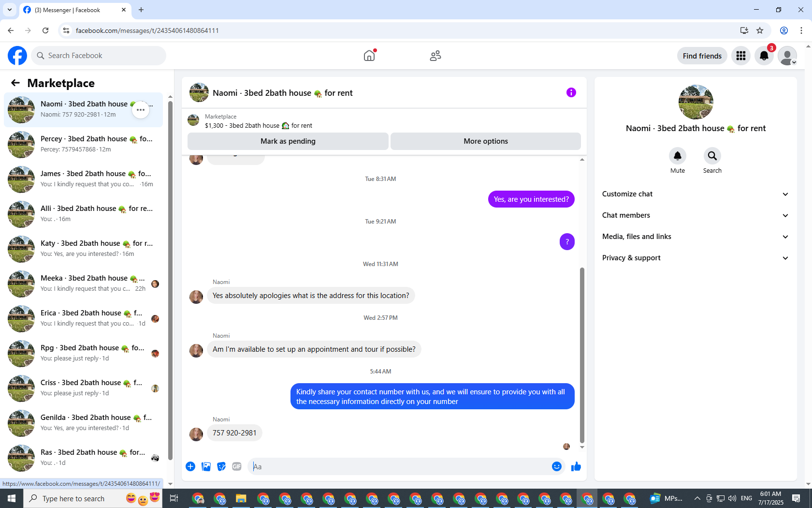The image size is (812, 508).
Task: Reload the browser page
Action: coord(45,30)
